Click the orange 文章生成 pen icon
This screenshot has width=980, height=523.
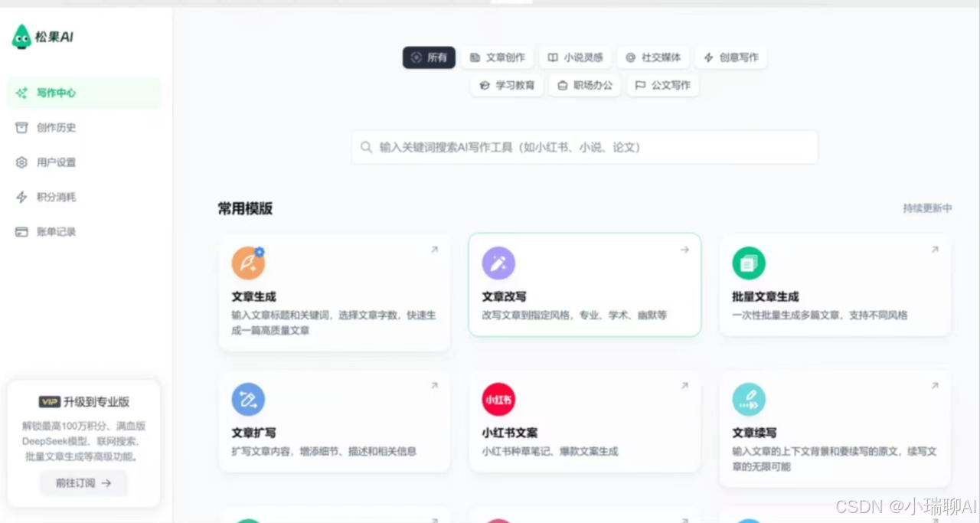[x=248, y=263]
